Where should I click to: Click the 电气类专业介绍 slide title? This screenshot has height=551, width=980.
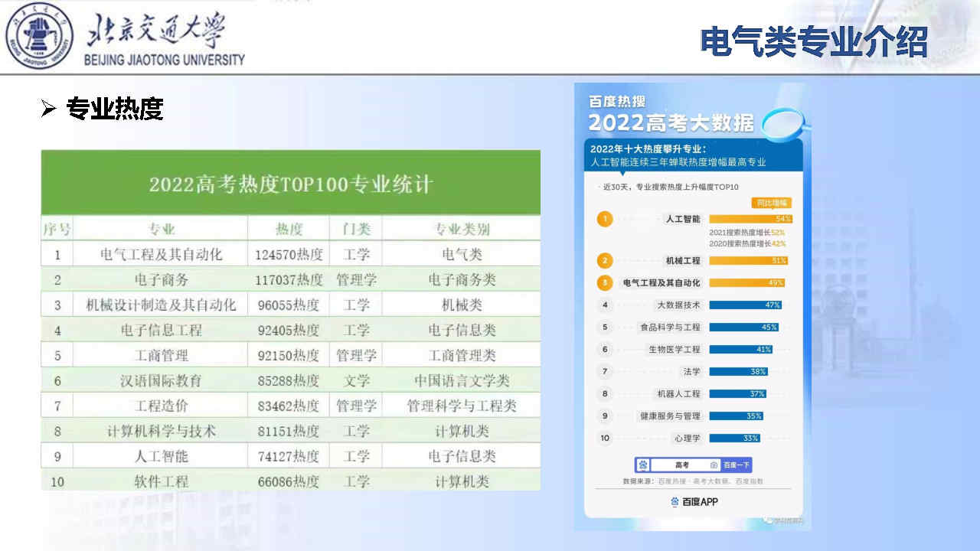tap(814, 41)
